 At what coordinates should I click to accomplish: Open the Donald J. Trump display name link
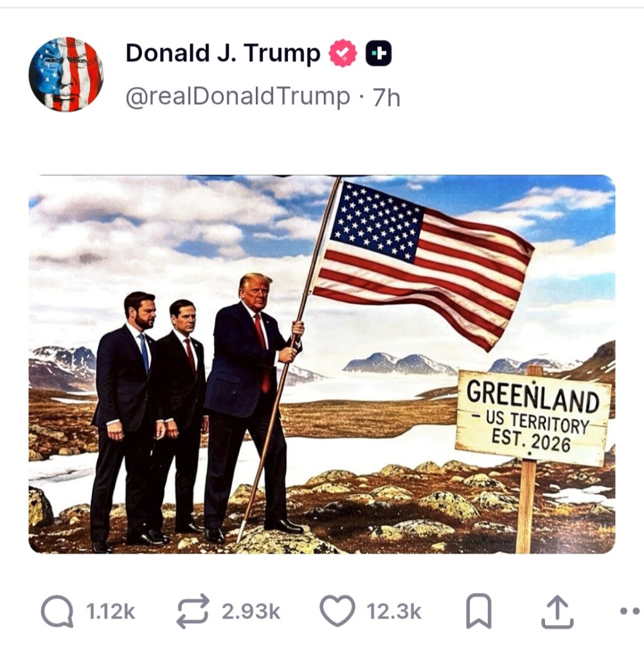tap(223, 53)
